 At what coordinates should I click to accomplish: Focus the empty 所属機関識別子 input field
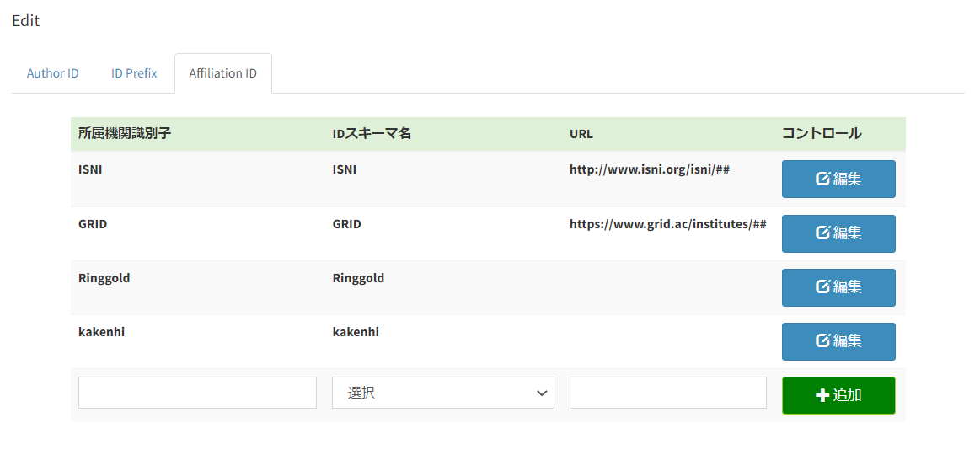[197, 393]
